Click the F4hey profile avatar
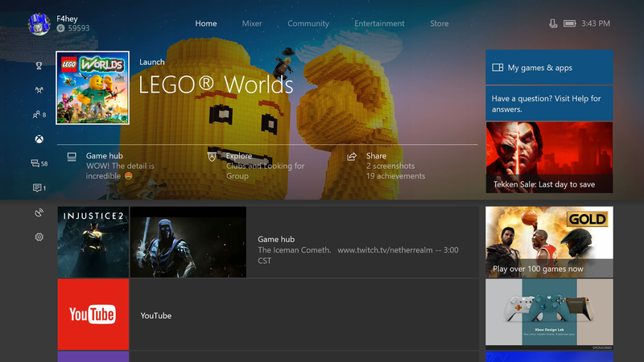The image size is (644, 362). 39,24
